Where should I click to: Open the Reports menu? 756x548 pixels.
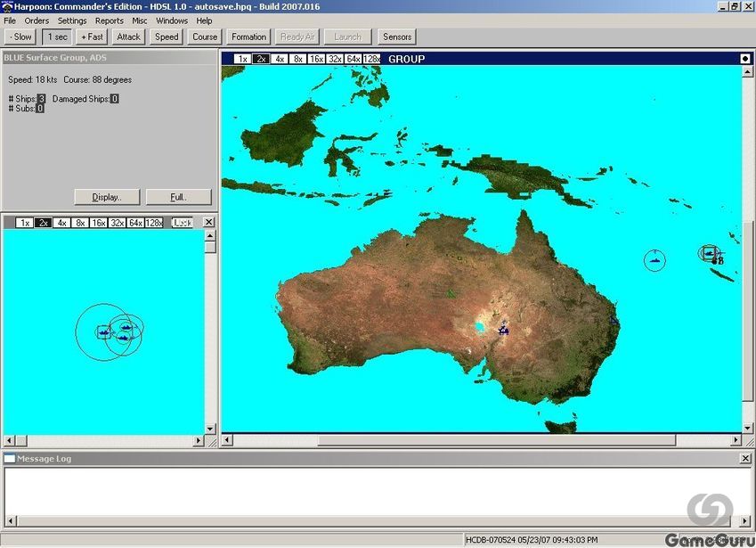pos(109,20)
